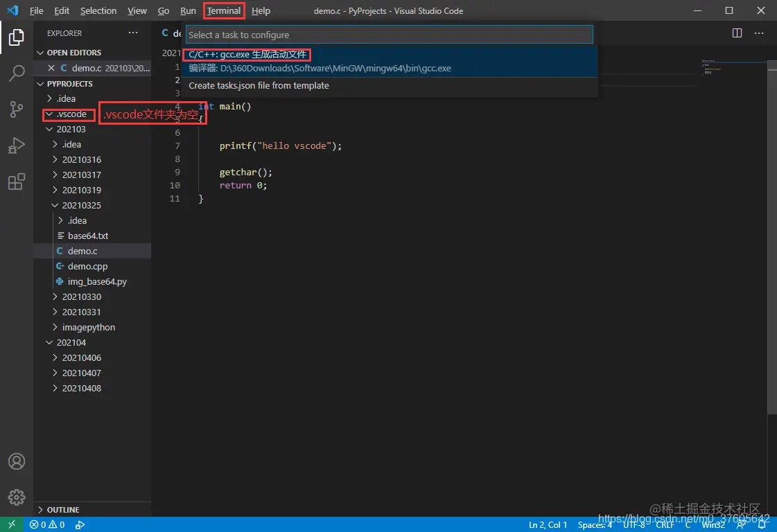
Task: Open the Selection menu
Action: point(98,11)
